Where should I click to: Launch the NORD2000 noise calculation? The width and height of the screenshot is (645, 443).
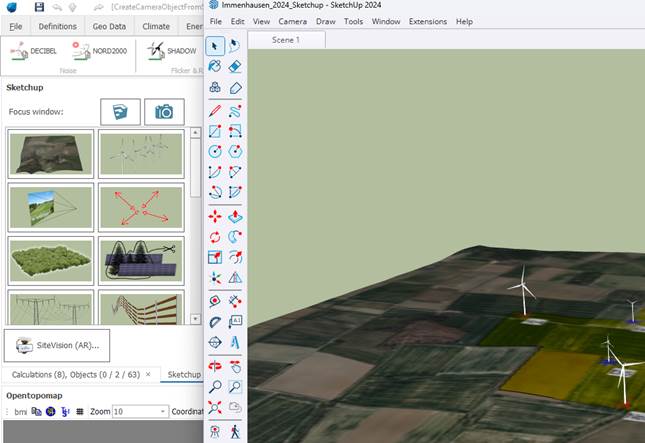tap(99, 51)
